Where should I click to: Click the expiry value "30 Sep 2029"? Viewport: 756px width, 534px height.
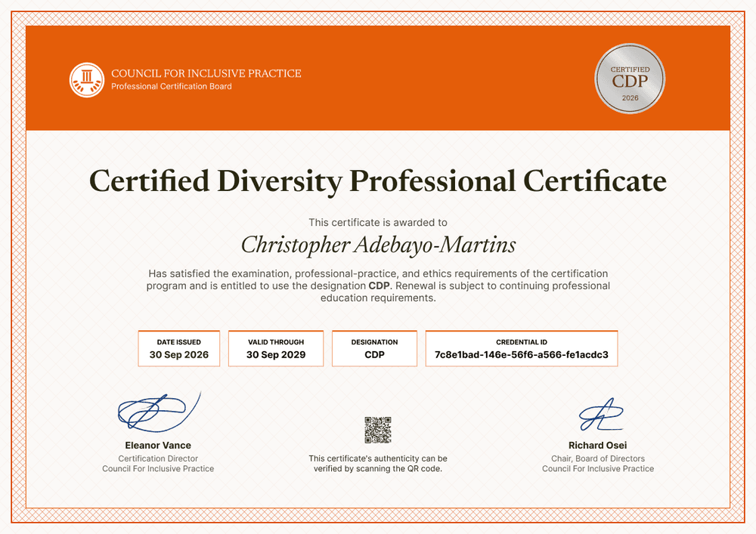[276, 355]
